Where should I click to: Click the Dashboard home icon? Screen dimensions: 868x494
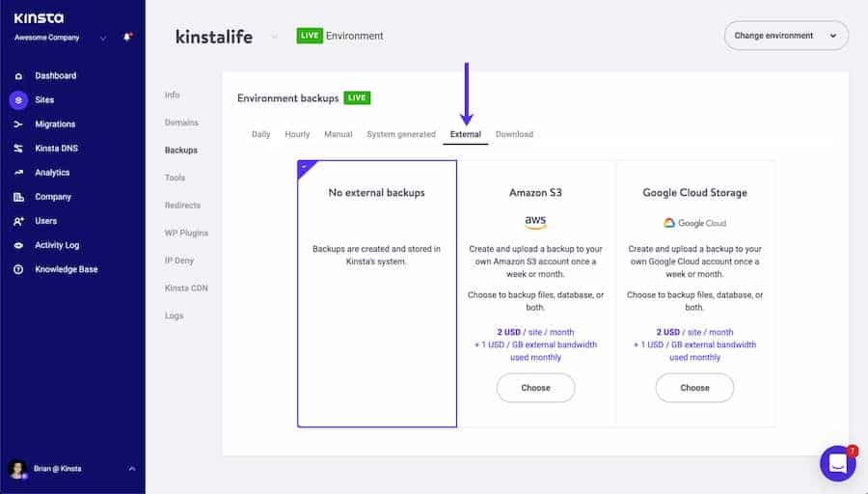click(18, 76)
